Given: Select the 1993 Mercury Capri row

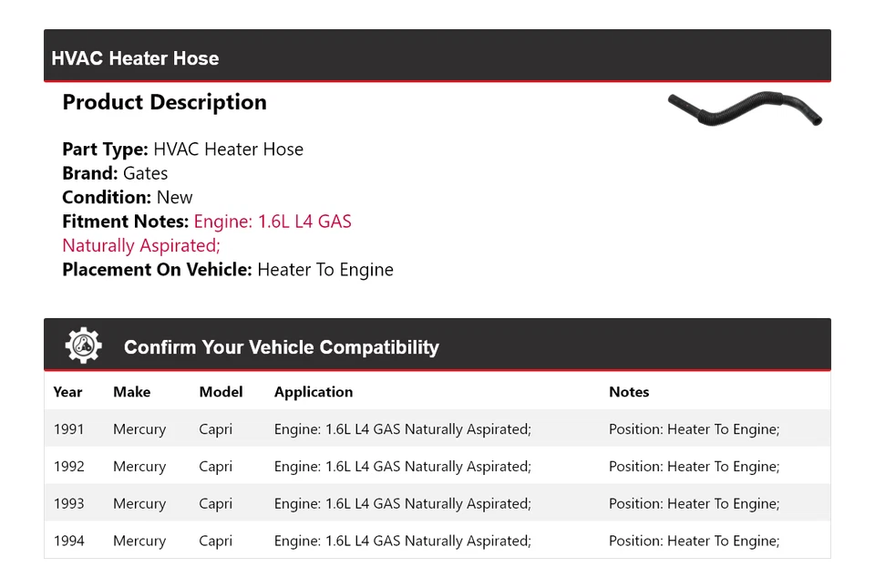Looking at the screenshot, I should click(437, 503).
